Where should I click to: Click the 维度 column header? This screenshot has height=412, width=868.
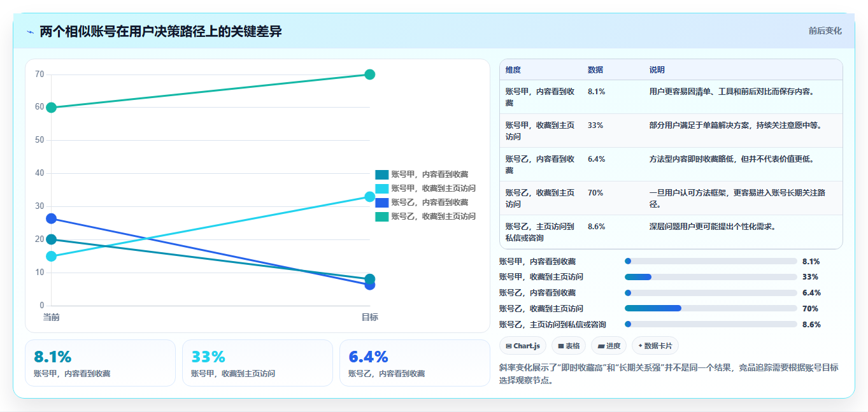click(x=513, y=69)
